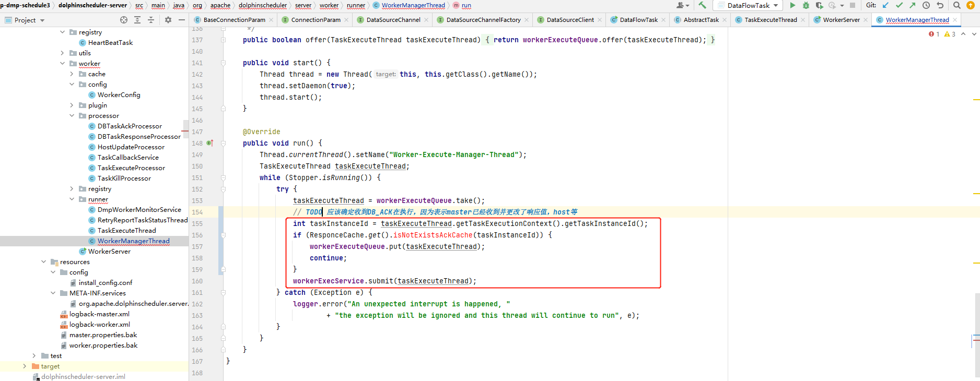The image size is (980, 381).
Task: Toggle code fold at line 148 run method
Action: [x=223, y=143]
